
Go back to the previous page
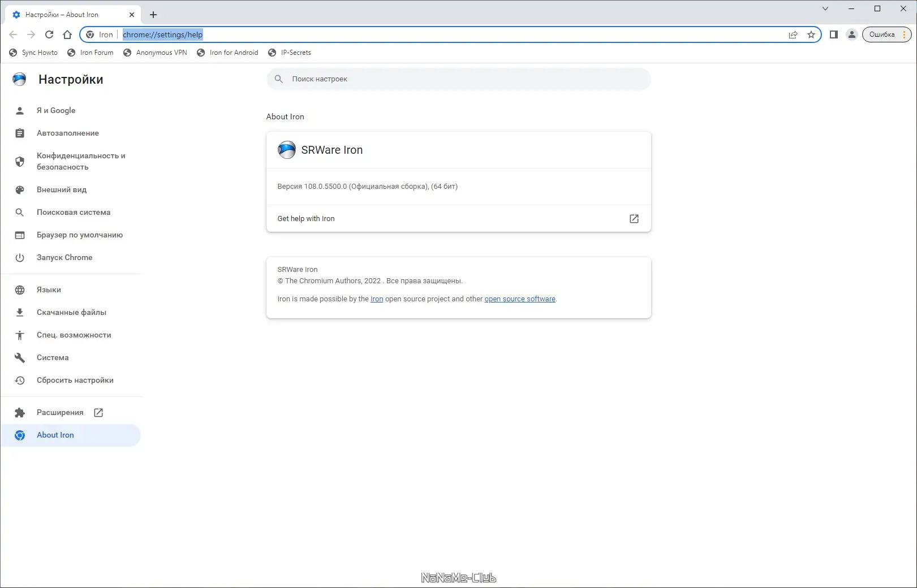click(13, 34)
